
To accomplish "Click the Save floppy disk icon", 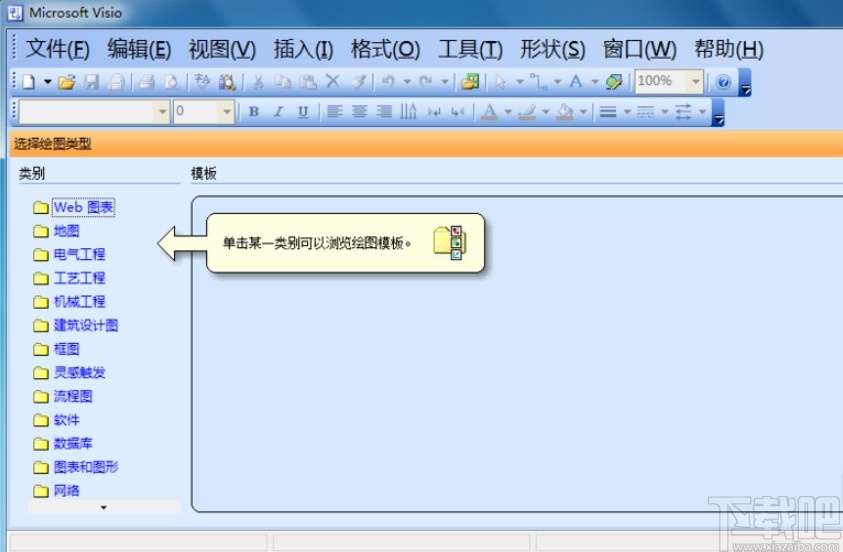I will [91, 82].
